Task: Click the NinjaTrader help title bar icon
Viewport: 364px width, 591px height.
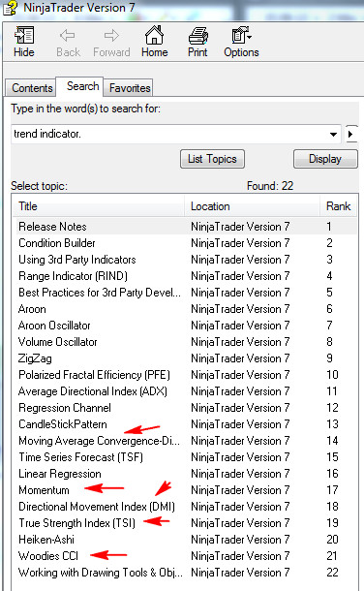Action: (x=10, y=8)
